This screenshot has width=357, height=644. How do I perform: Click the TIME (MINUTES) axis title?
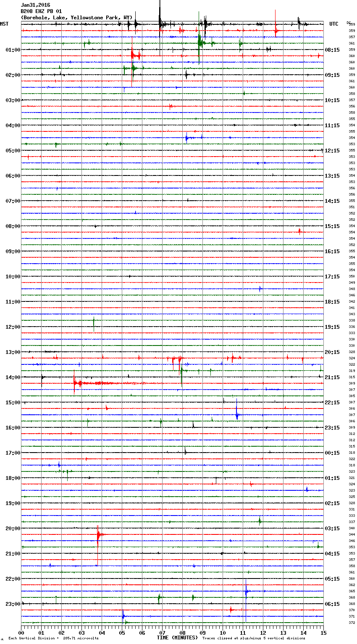coord(177,638)
